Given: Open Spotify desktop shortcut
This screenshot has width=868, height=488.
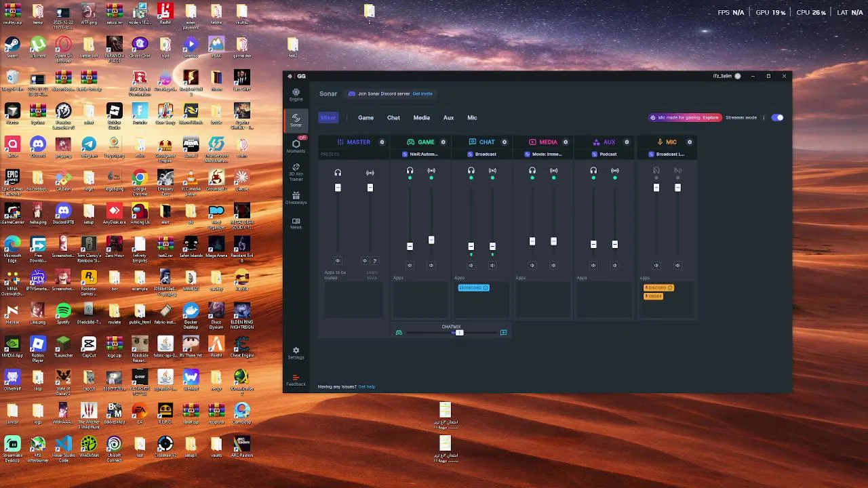Looking at the screenshot, I should pos(63,313).
